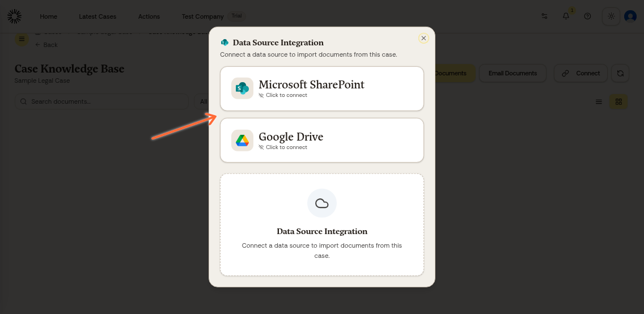This screenshot has width=644, height=314.
Task: Refresh documents with the sync icon
Action: pos(620,73)
